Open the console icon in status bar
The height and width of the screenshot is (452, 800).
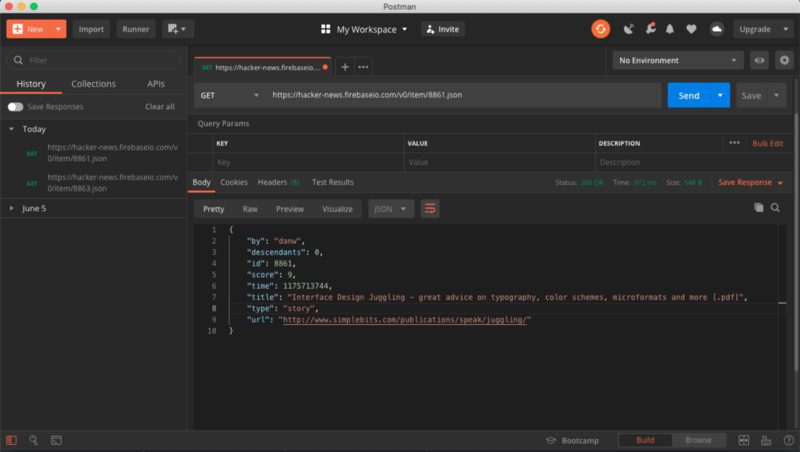coord(56,440)
